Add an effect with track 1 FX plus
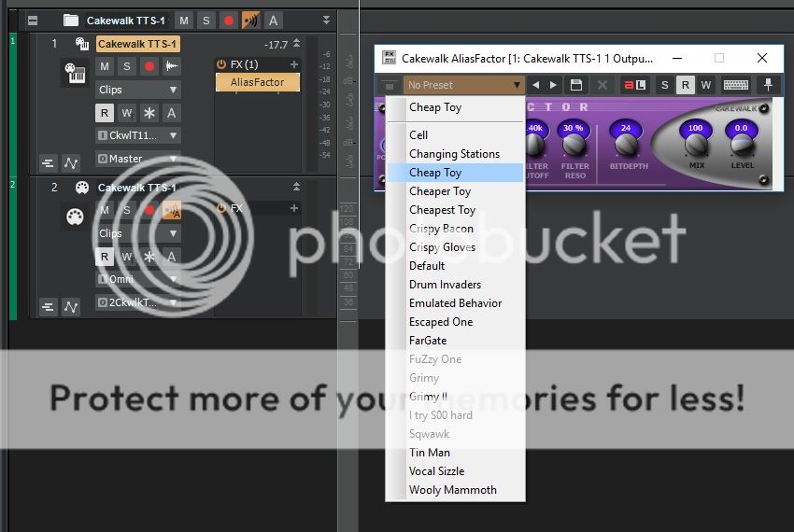The width and height of the screenshot is (794, 532). [x=294, y=64]
